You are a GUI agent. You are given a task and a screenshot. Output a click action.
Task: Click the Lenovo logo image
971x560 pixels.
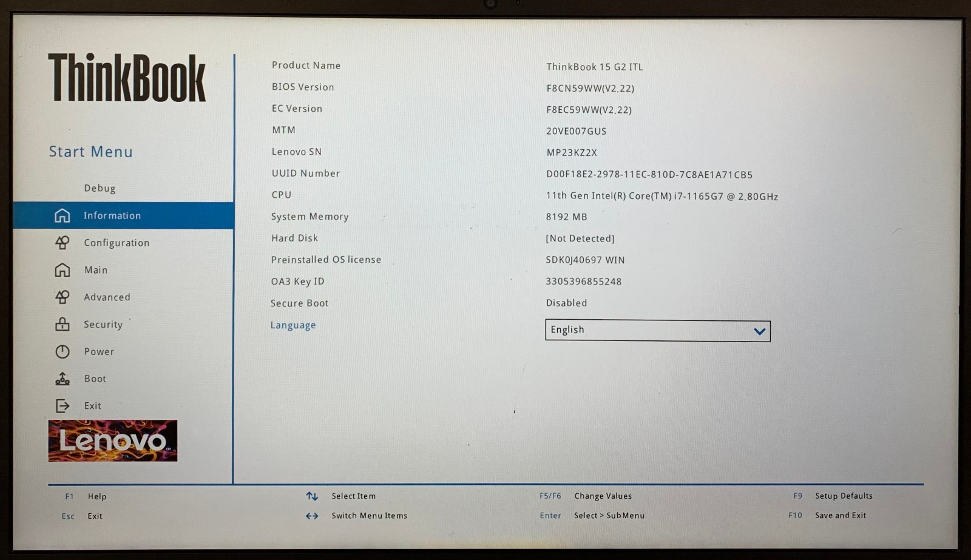coord(113,440)
